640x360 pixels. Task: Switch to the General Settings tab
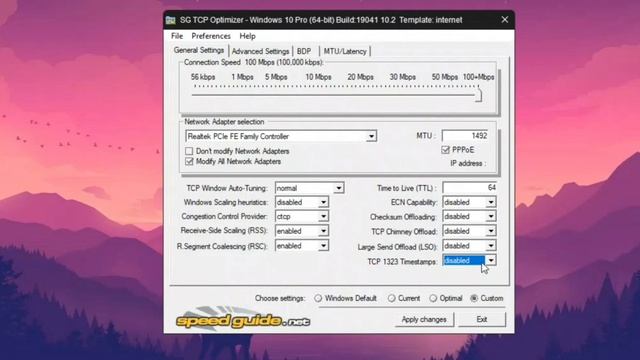click(199, 50)
